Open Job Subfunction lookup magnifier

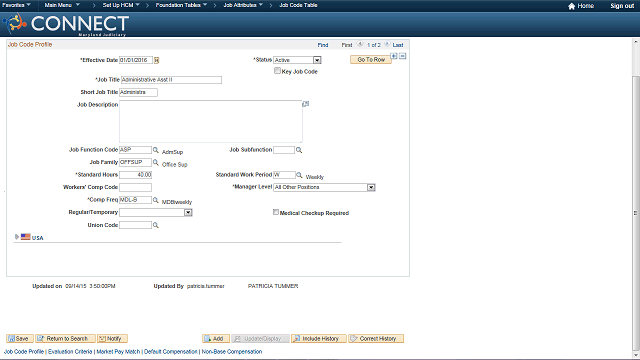pyautogui.click(x=299, y=150)
